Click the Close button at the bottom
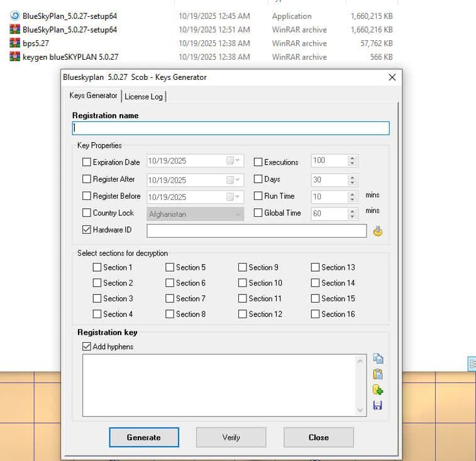 pyautogui.click(x=318, y=438)
